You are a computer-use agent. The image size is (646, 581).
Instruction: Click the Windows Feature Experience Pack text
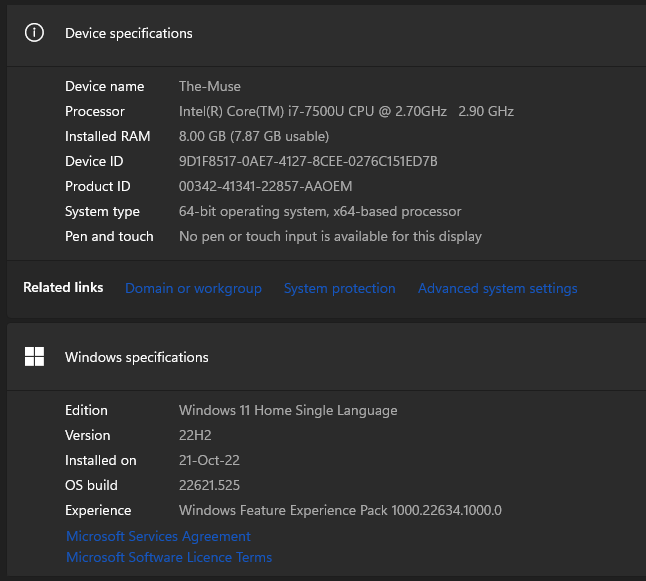[x=339, y=510]
